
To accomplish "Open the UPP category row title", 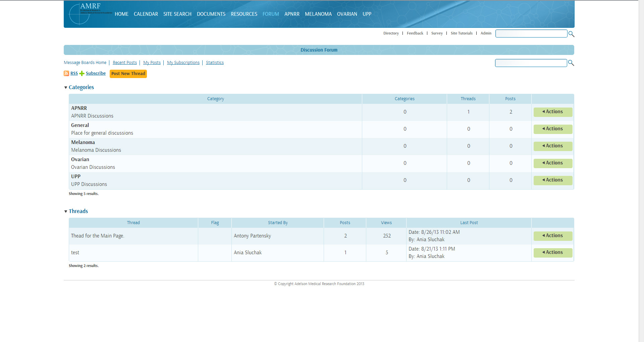I will coord(76,177).
